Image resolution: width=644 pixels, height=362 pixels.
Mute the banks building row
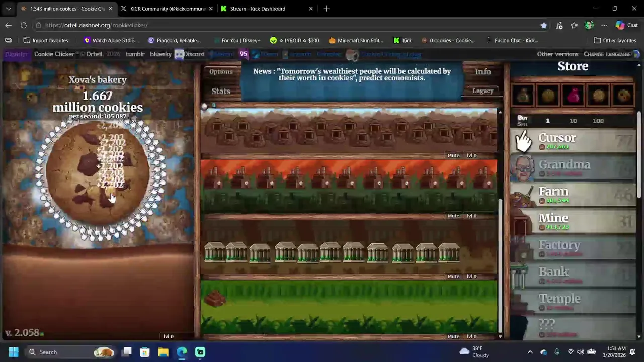point(454,276)
